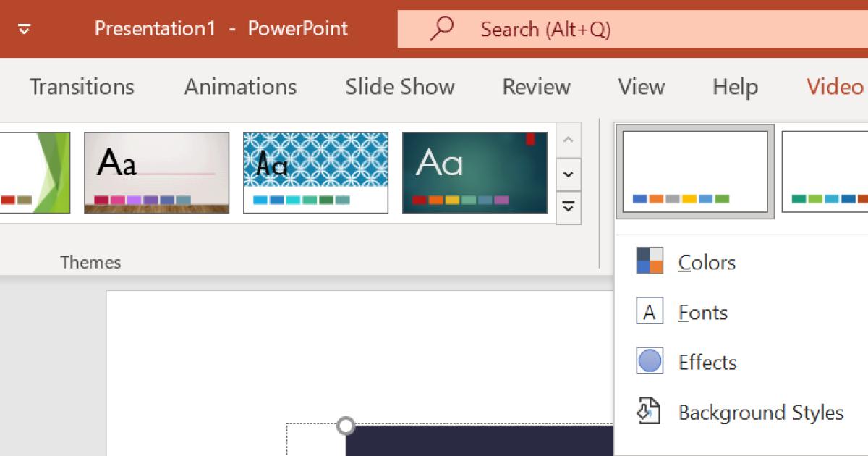Click the Fonts "A" icon in the menu
868x456 pixels.
pos(650,312)
